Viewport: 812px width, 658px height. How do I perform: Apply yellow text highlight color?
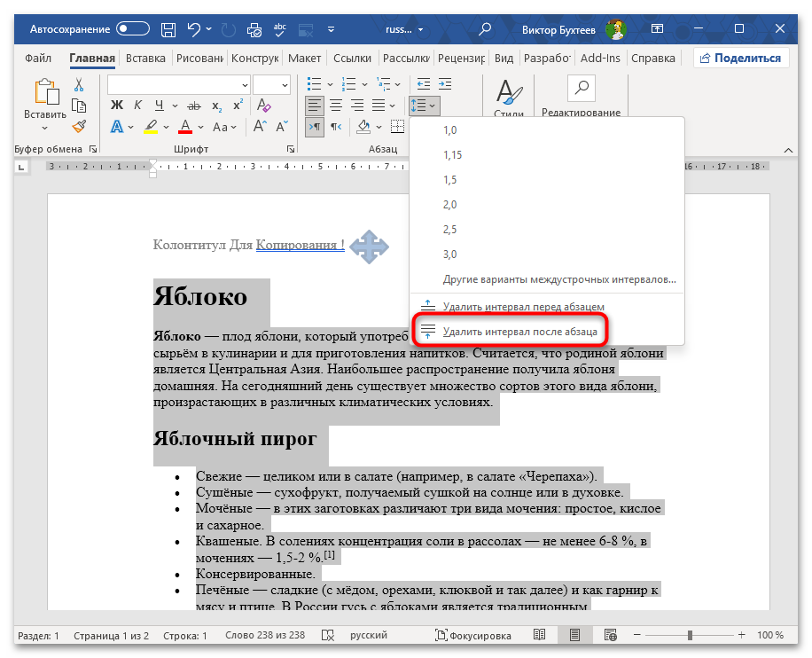tap(151, 127)
